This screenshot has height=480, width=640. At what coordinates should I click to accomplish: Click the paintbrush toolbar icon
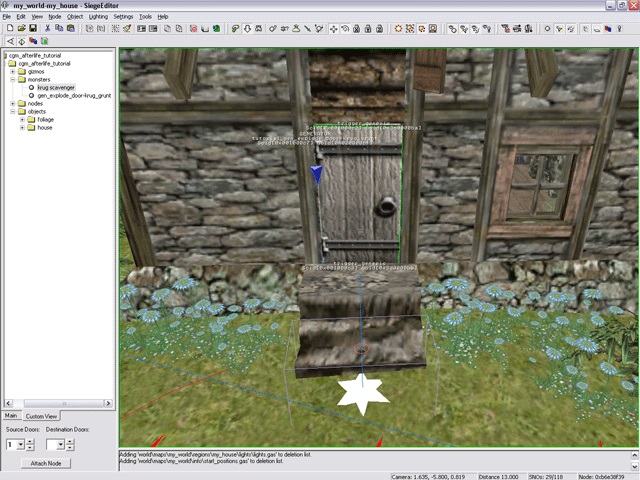[x=127, y=29]
